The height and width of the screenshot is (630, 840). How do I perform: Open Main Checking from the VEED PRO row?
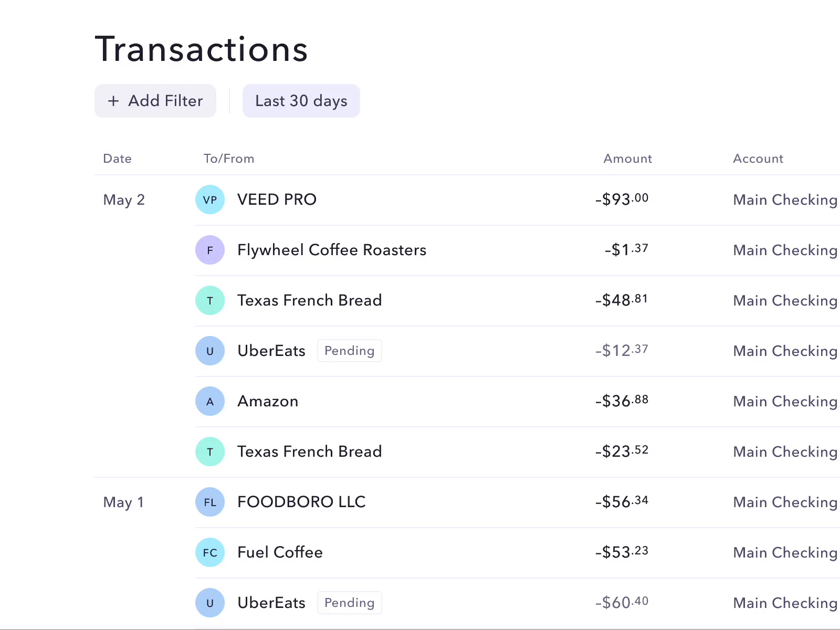coord(785,199)
